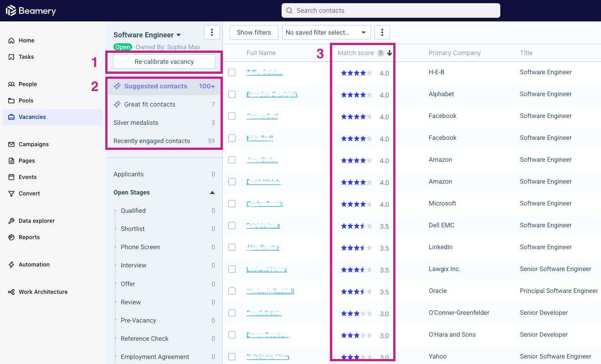The image size is (601, 364).
Task: Click the Match score help icon
Action: (380, 53)
